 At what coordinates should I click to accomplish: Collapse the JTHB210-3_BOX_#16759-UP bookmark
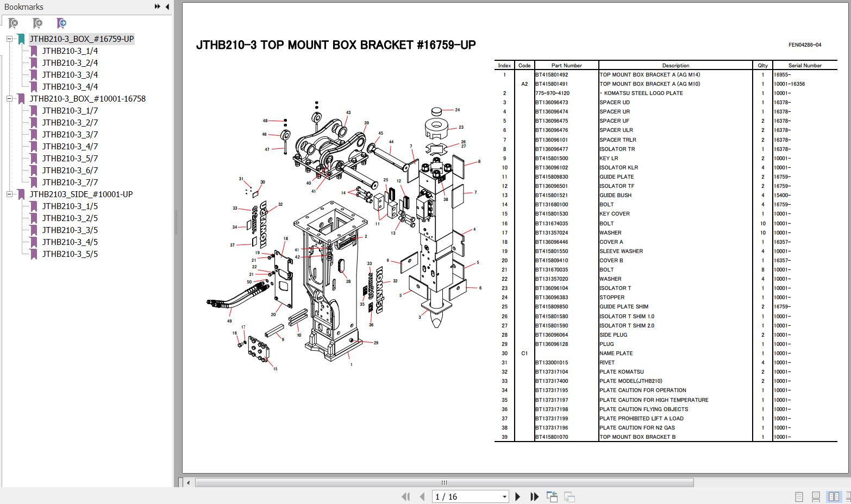10,39
